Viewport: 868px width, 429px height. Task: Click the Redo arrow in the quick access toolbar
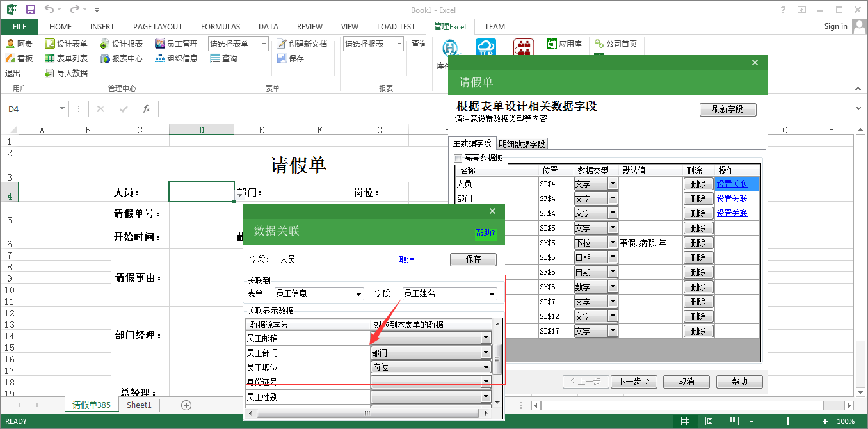(x=75, y=10)
